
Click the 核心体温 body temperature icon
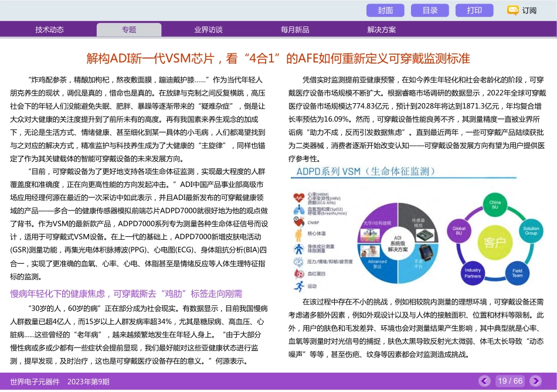tap(298, 234)
